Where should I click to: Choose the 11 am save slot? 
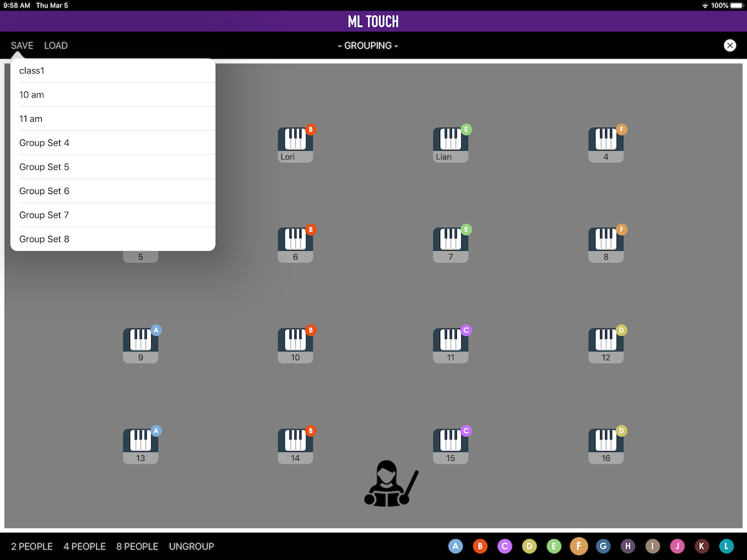[x=113, y=119]
